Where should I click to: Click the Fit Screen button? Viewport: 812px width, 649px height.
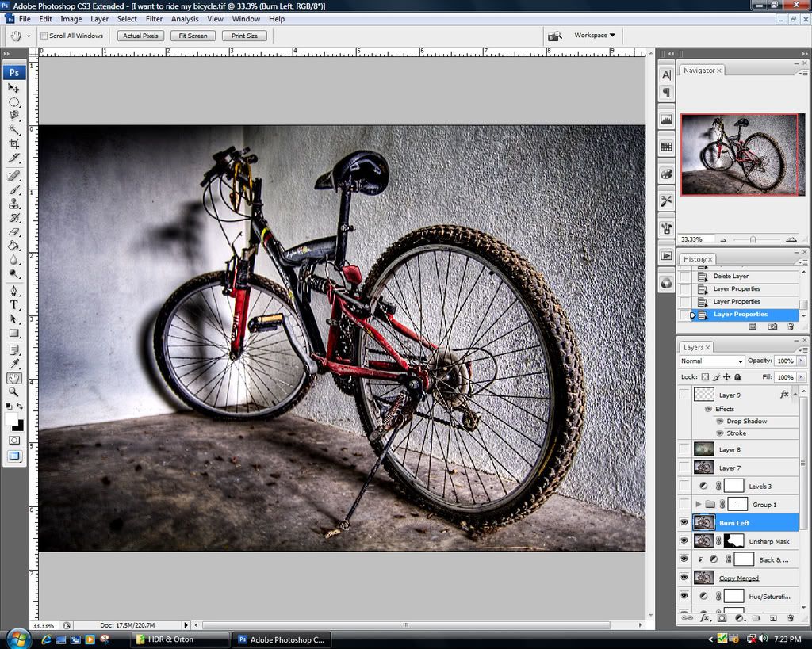[x=193, y=36]
